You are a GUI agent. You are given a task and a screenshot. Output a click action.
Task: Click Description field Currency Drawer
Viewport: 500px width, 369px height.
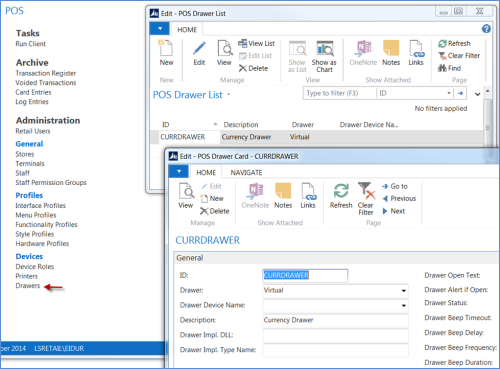click(335, 320)
